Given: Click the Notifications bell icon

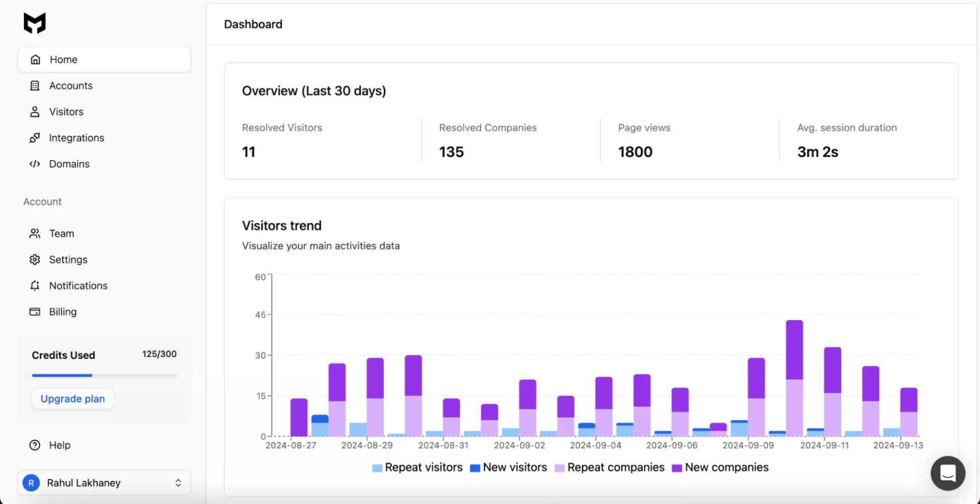Looking at the screenshot, I should click(x=35, y=286).
